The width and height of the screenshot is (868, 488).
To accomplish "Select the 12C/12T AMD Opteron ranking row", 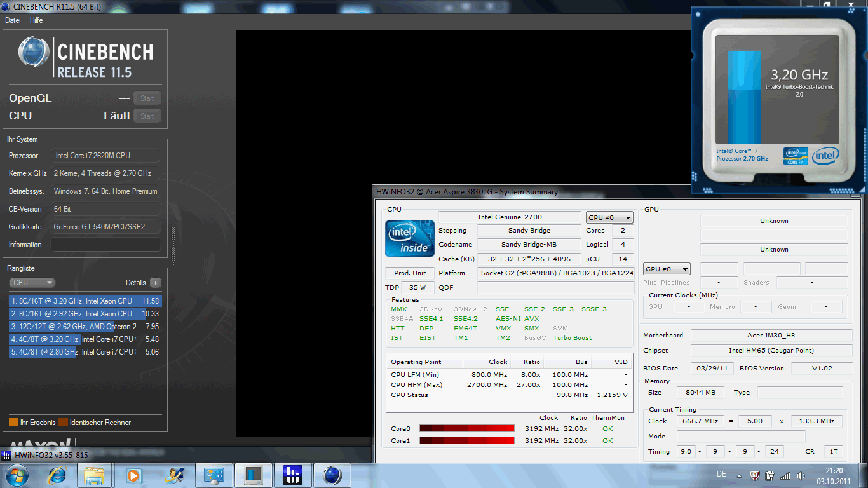I will (85, 327).
